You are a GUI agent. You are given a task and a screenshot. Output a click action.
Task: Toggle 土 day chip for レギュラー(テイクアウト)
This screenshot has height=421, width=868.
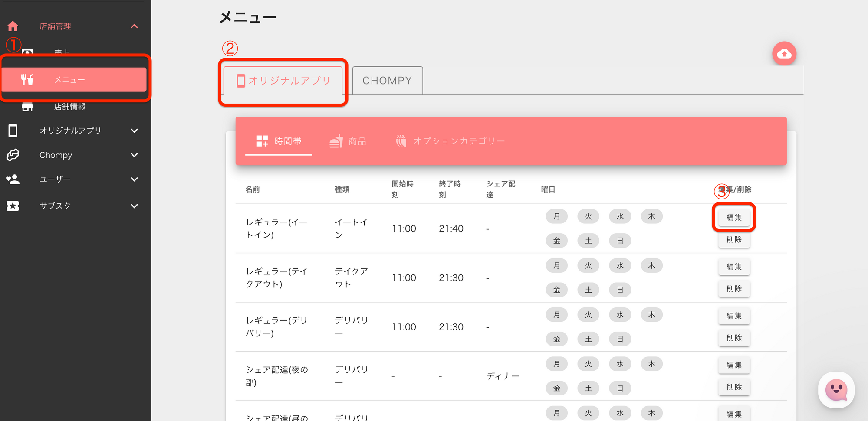coord(588,290)
